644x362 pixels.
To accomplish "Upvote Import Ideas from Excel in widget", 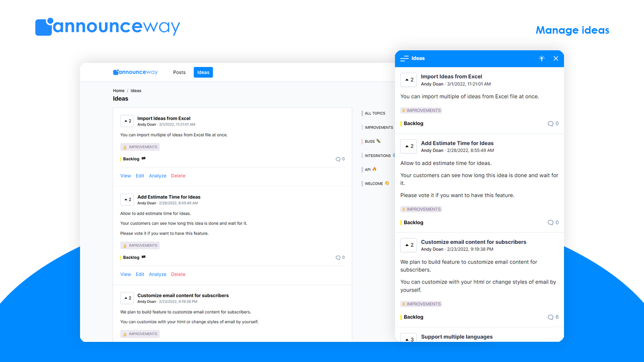I will pos(409,80).
